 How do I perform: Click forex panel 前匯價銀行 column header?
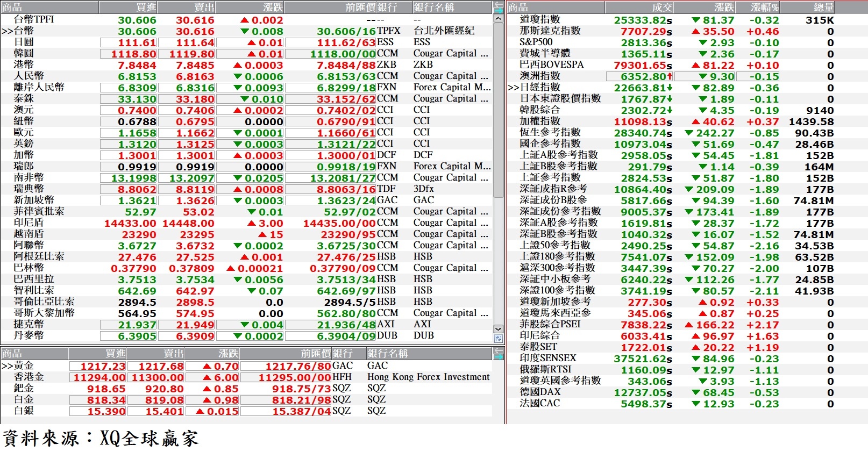pyautogui.click(x=348, y=8)
